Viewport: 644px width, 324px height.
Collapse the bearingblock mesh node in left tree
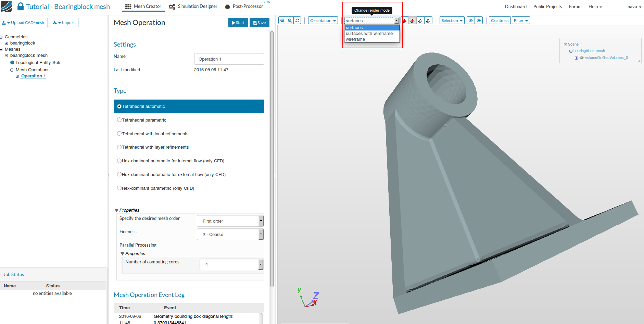[x=6, y=55]
